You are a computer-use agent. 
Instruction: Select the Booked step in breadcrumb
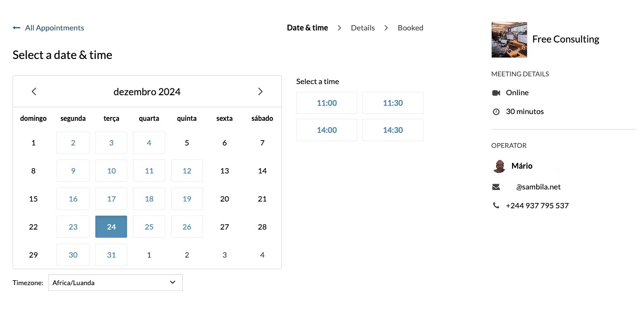pyautogui.click(x=410, y=28)
